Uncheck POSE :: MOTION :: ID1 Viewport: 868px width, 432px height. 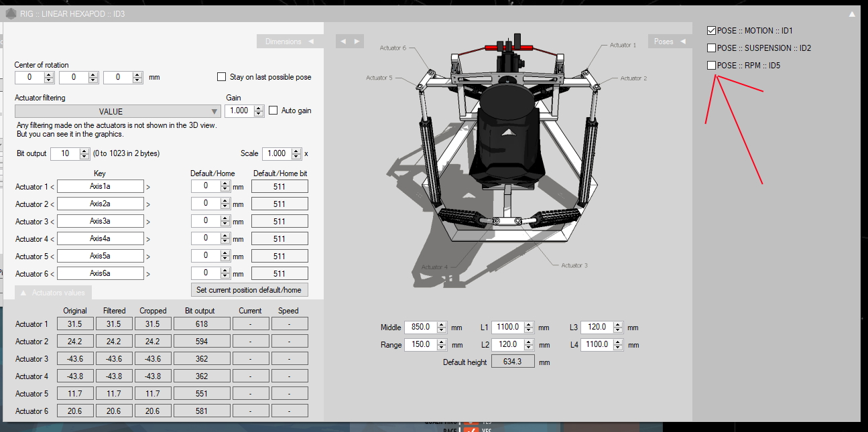(x=711, y=31)
